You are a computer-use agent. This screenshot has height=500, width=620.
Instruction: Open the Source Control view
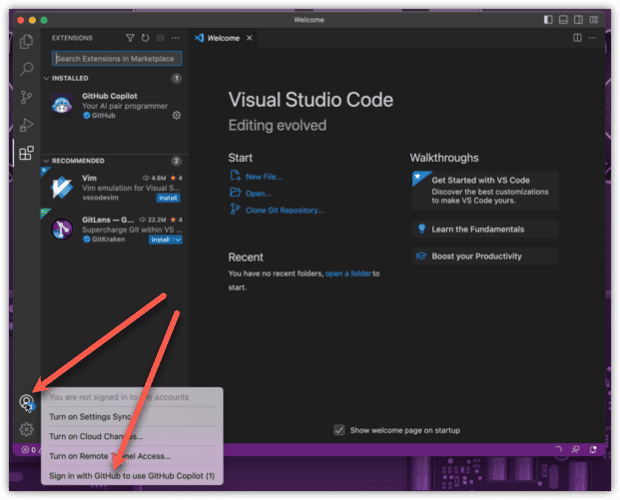pos(26,97)
